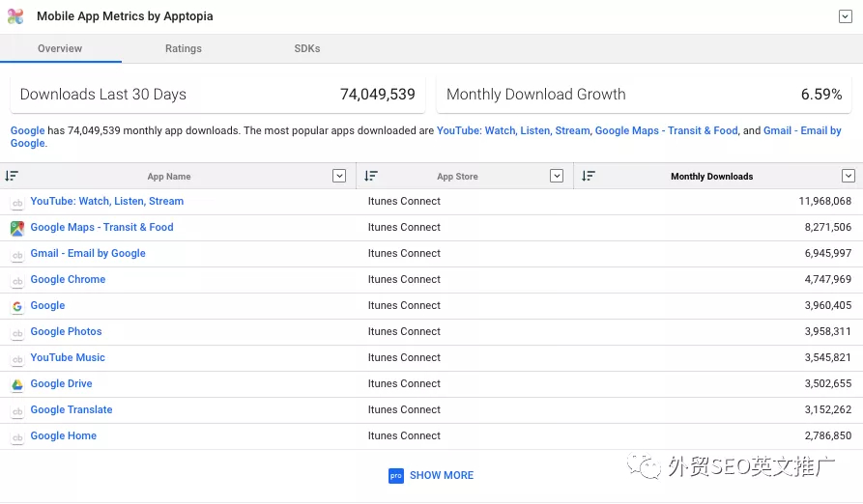
Task: Sort by App Name column icon
Action: click(12, 176)
